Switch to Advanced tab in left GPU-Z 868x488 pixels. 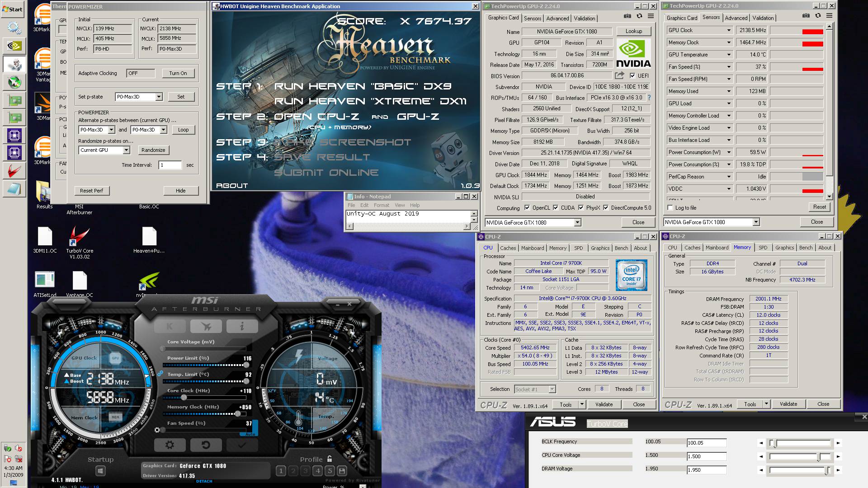click(x=557, y=19)
